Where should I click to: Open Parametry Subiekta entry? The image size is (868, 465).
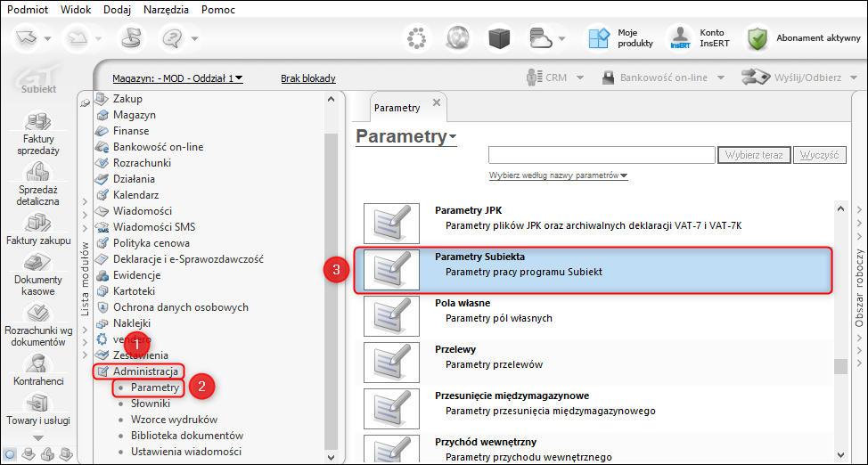coord(593,270)
